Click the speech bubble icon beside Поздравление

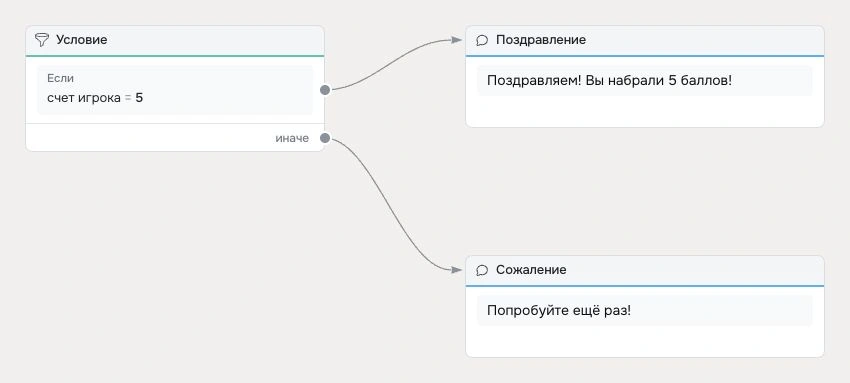click(481, 40)
